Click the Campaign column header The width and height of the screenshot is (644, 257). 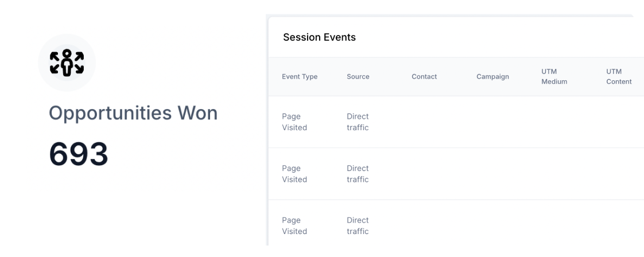492,76
